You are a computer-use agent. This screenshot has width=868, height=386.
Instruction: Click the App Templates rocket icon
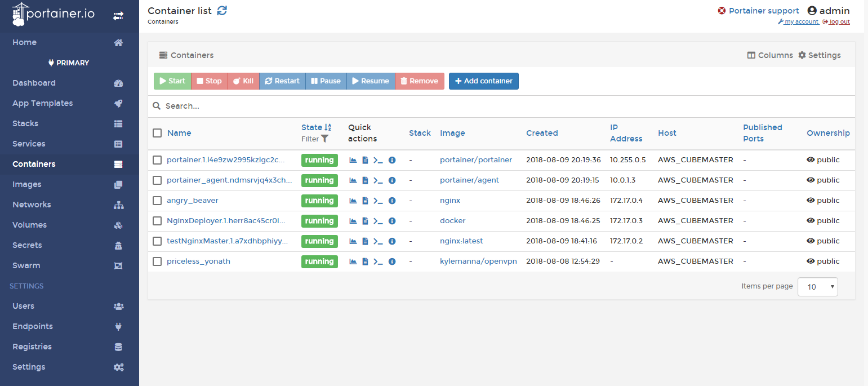[118, 103]
